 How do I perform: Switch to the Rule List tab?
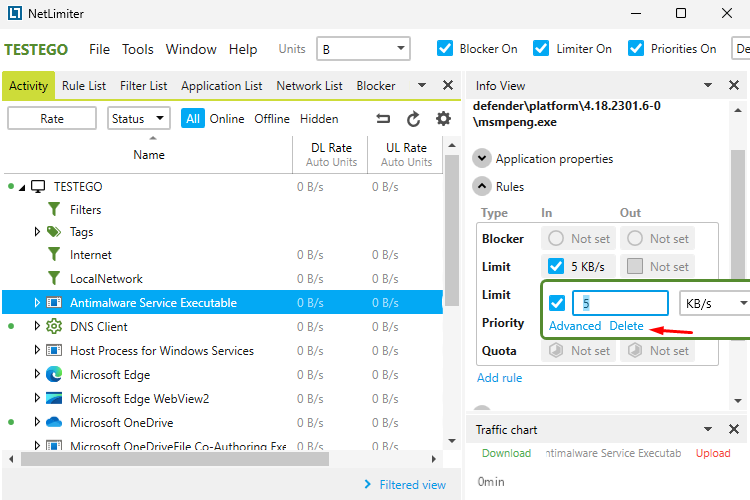(x=84, y=86)
